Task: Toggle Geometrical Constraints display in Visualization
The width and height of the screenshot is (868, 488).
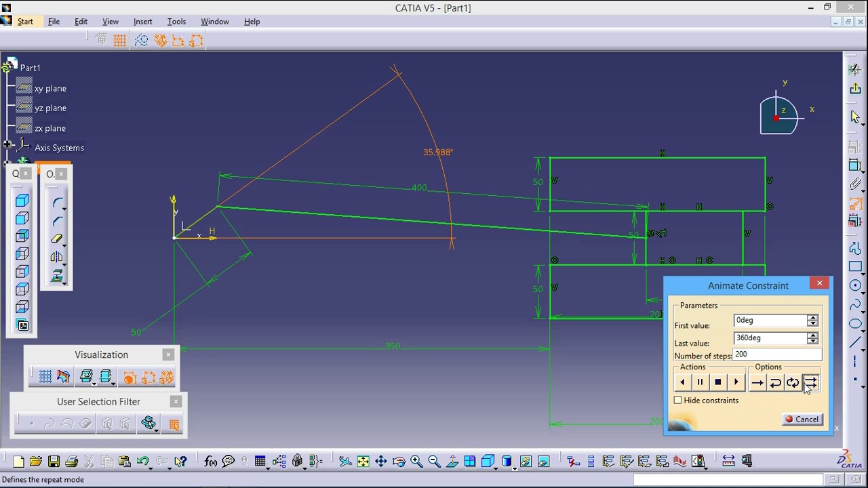Action: [167, 377]
